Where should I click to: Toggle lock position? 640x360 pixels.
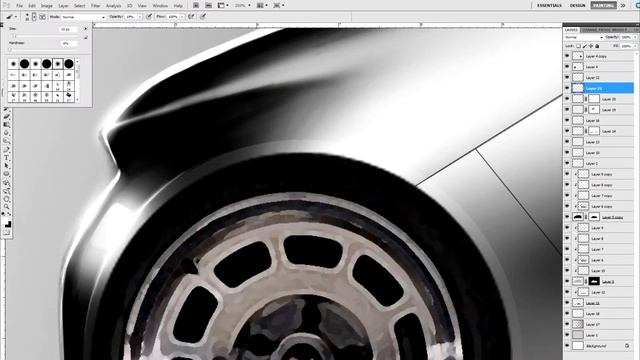pyautogui.click(x=591, y=46)
